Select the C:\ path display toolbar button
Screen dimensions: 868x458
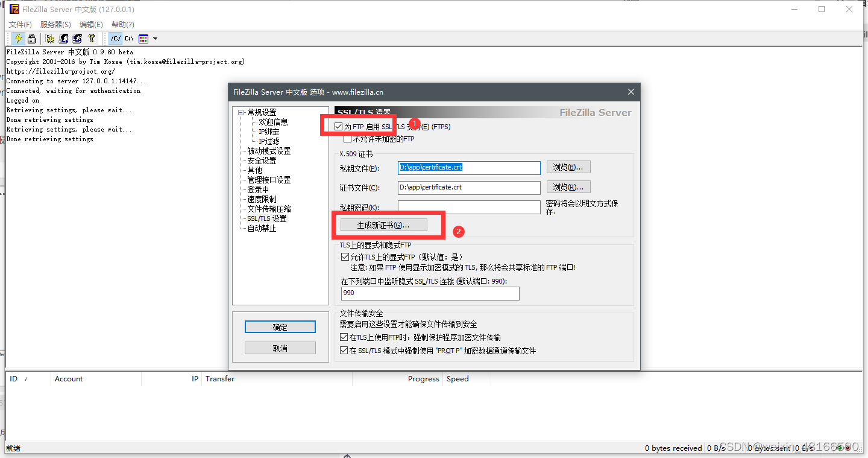pos(129,39)
